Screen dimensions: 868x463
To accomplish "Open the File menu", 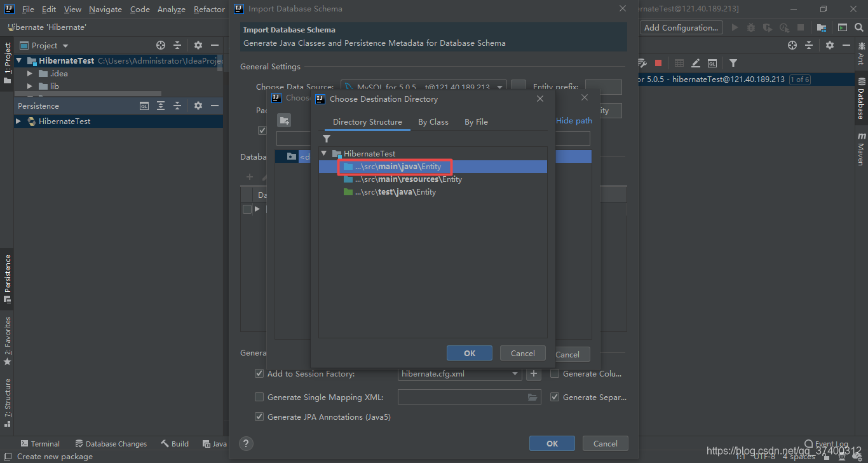I will (28, 10).
